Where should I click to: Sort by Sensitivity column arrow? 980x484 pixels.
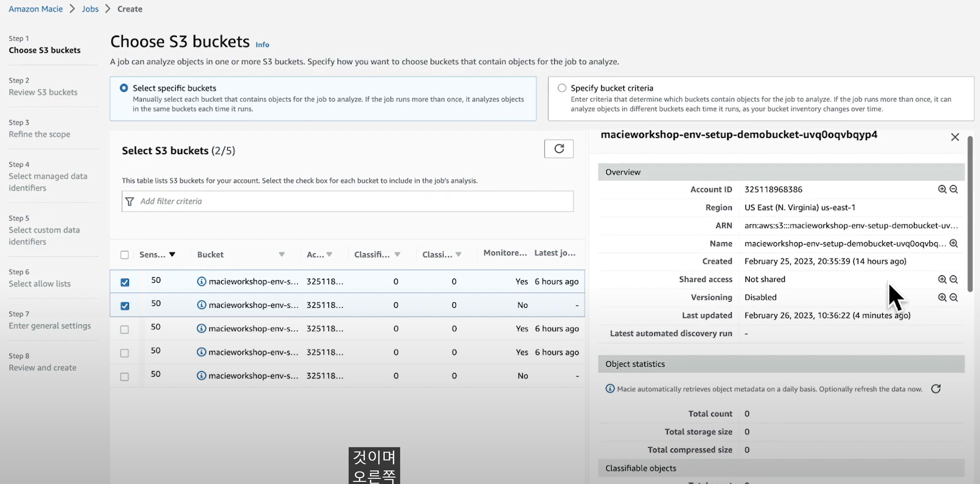click(172, 254)
